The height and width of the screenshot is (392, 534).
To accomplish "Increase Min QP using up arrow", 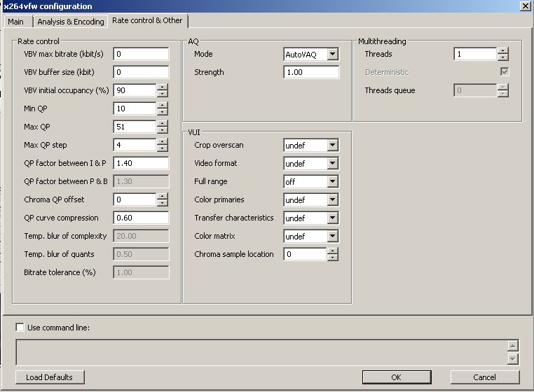I will pos(163,105).
